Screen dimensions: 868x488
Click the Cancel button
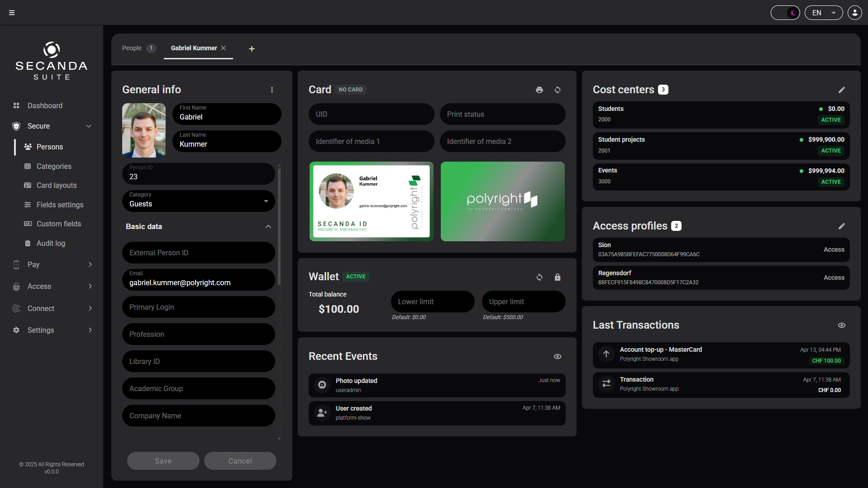coord(240,461)
